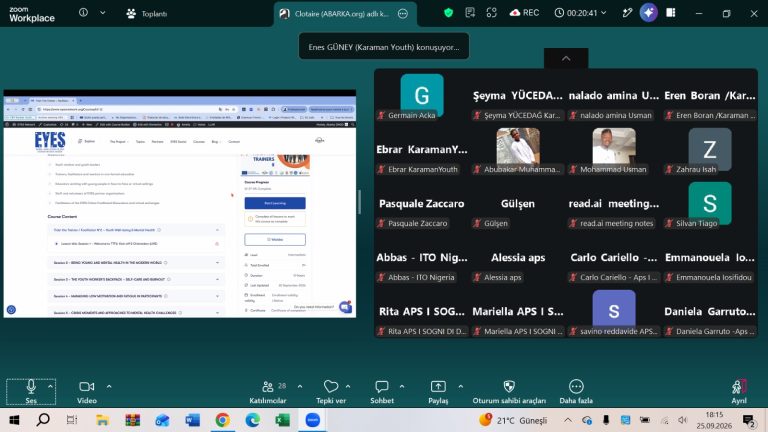Open video options arrow next to Video
Image resolution: width=768 pixels, height=432 pixels.
[x=109, y=386]
